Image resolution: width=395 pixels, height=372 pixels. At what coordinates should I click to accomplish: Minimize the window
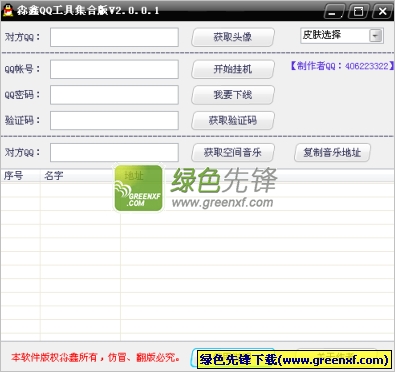pyautogui.click(x=333, y=12)
